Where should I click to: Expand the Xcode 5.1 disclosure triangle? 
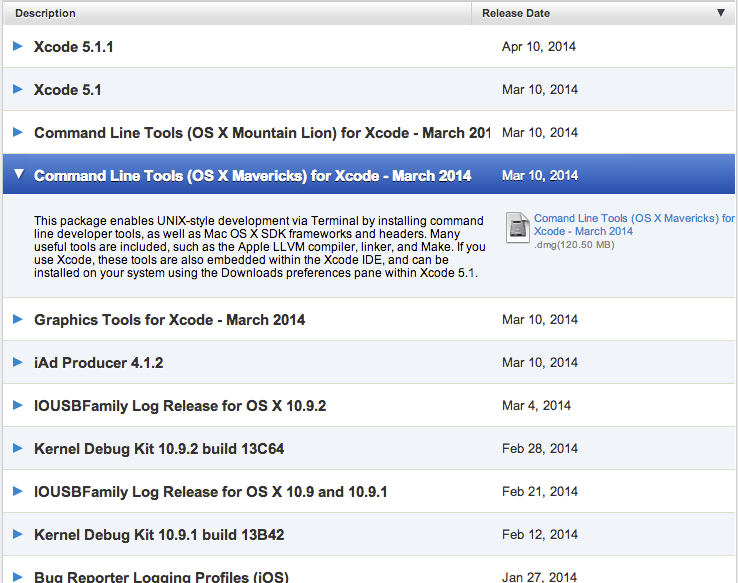18,89
